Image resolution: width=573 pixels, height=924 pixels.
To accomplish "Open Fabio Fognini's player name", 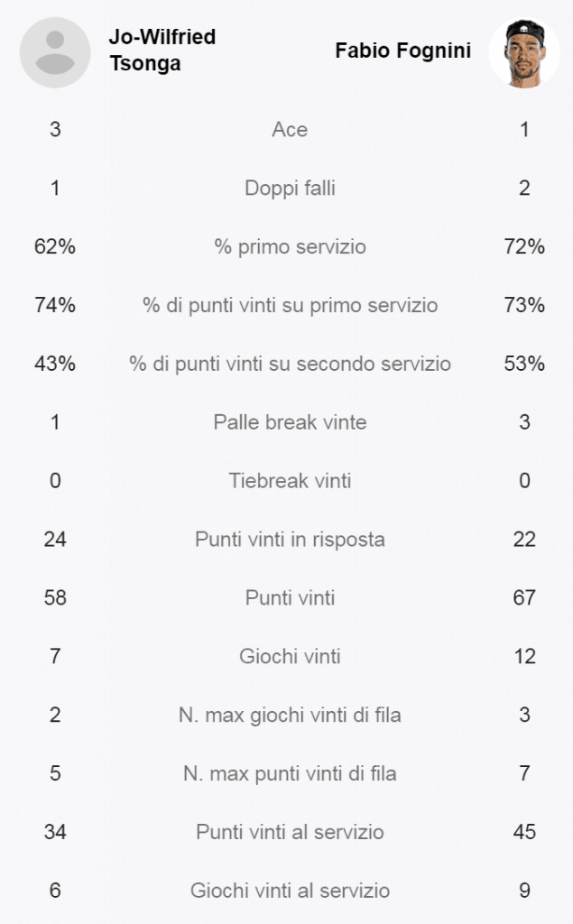I will (403, 51).
